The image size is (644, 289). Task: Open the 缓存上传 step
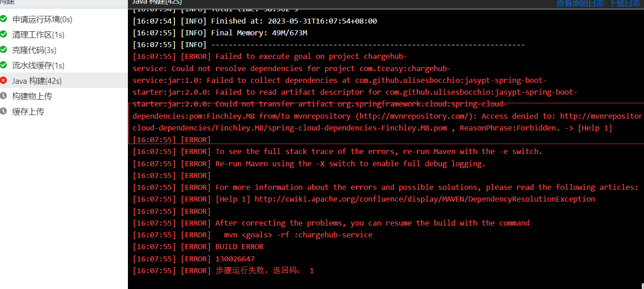[64, 111]
